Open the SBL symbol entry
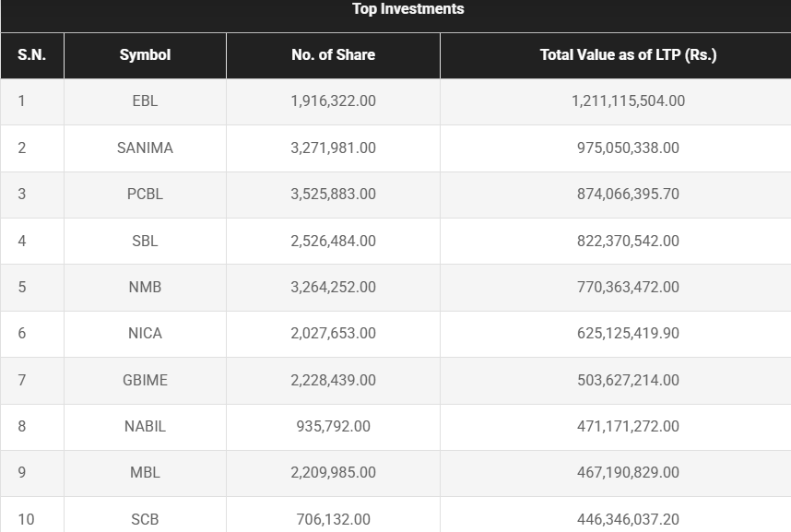 coord(145,241)
